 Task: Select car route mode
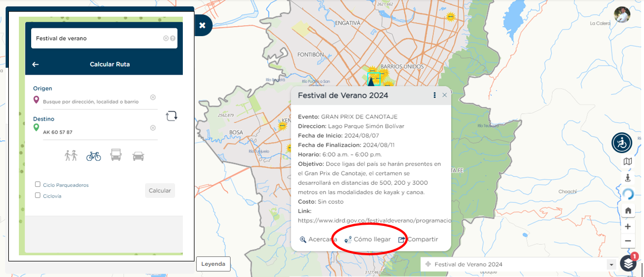point(138,156)
